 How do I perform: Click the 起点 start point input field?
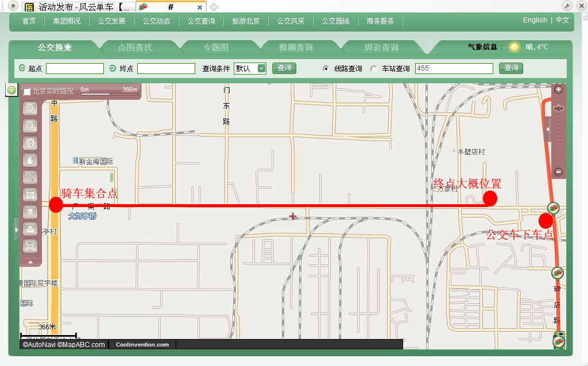click(75, 69)
